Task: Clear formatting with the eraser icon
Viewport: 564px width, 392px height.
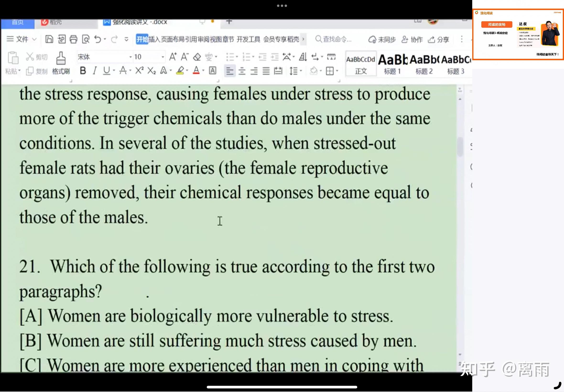Action: tap(197, 57)
